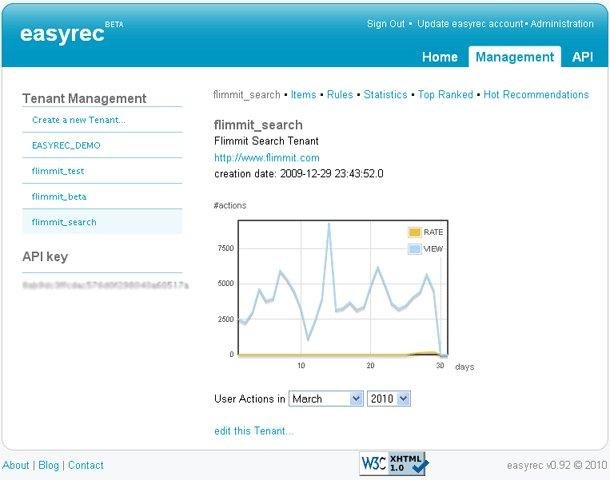Open the About footer link

16,465
